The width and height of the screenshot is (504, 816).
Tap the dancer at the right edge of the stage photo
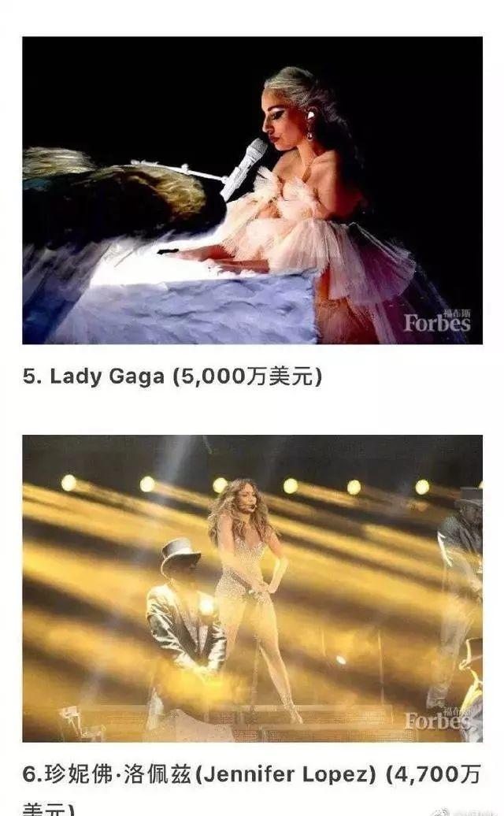pos(461,588)
